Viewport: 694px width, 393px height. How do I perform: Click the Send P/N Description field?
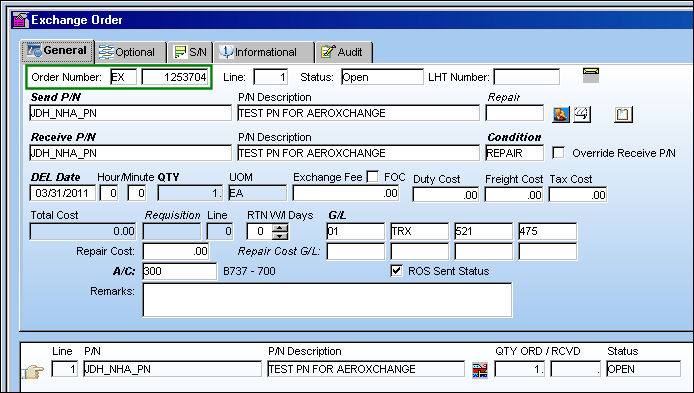tap(359, 113)
